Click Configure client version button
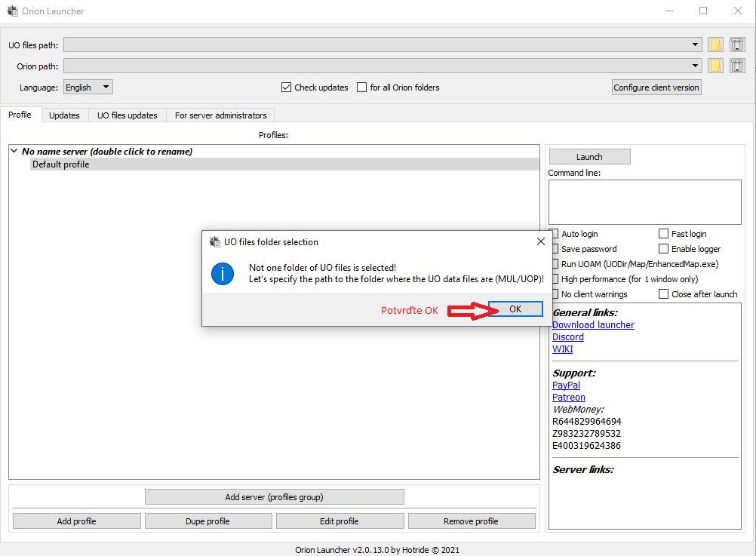 point(656,88)
